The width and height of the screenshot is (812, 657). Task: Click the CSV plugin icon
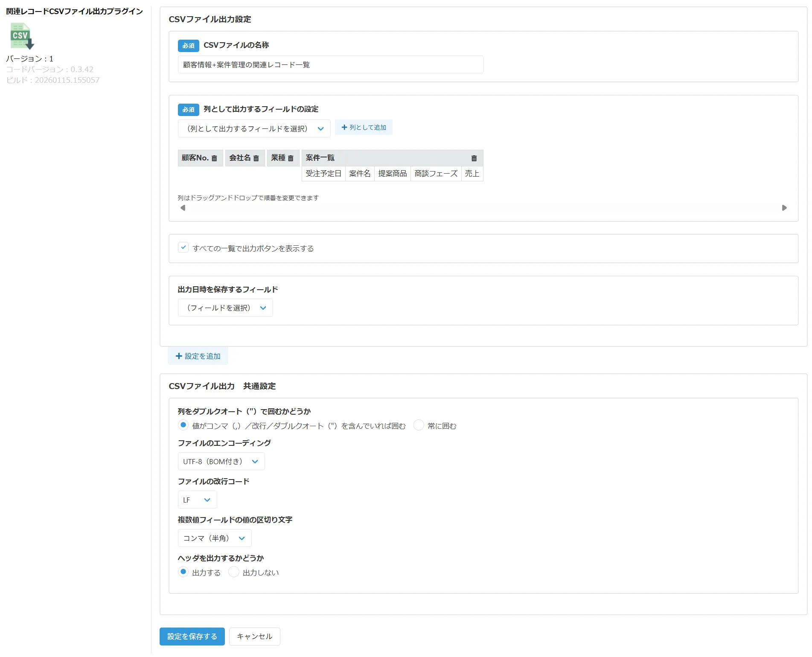coord(22,36)
